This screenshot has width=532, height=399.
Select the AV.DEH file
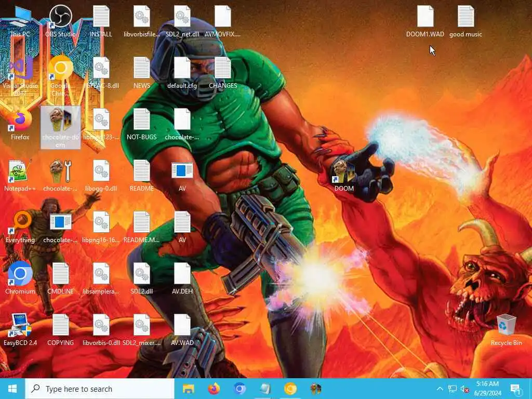182,278
